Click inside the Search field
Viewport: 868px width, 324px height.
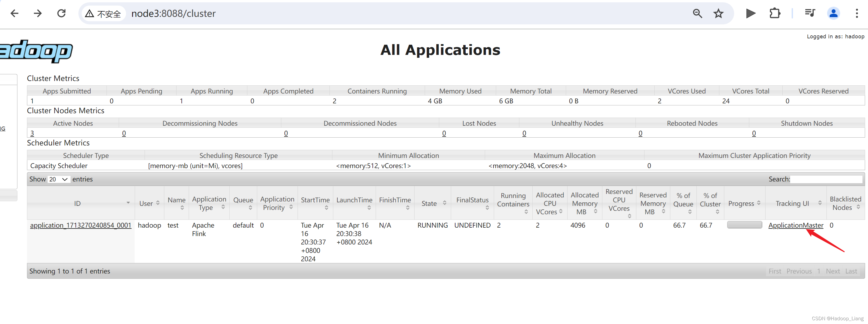(826, 179)
